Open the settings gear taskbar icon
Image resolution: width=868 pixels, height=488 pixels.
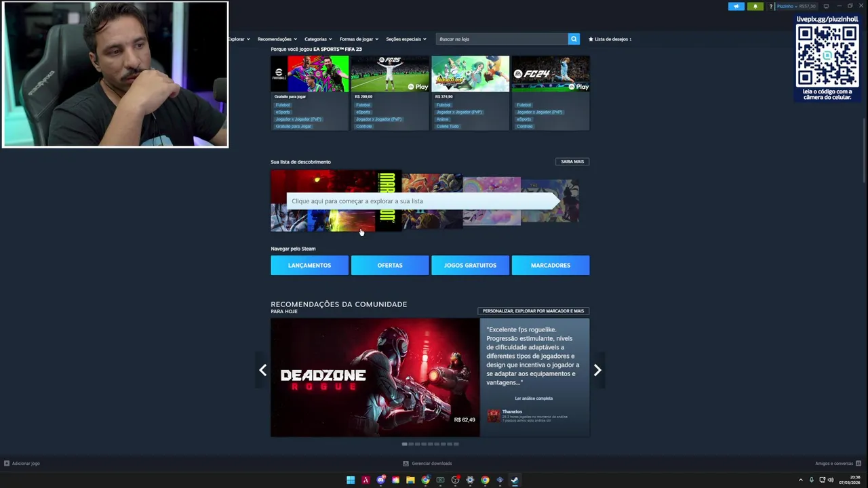(x=470, y=480)
